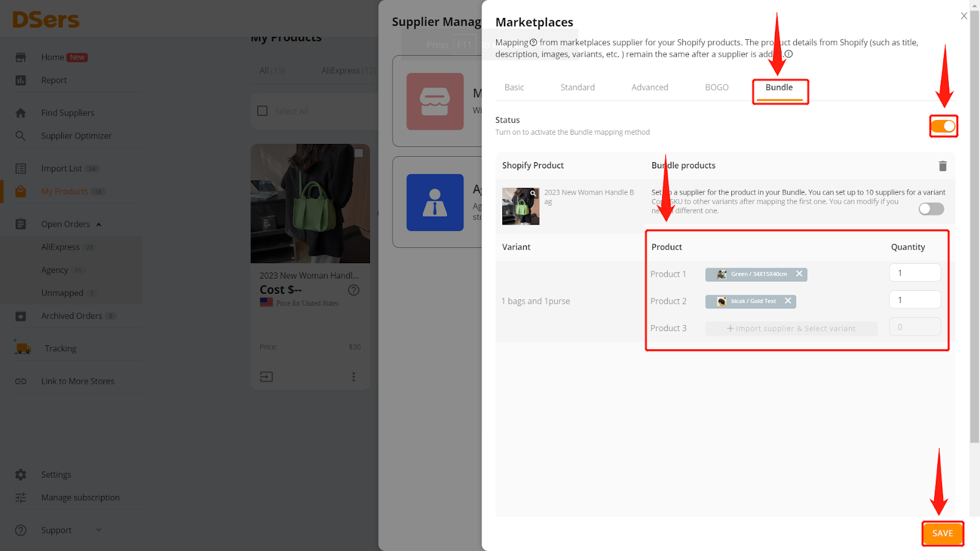Click the blue agency supplier icon
Viewport: 980px width, 551px height.
435,203
